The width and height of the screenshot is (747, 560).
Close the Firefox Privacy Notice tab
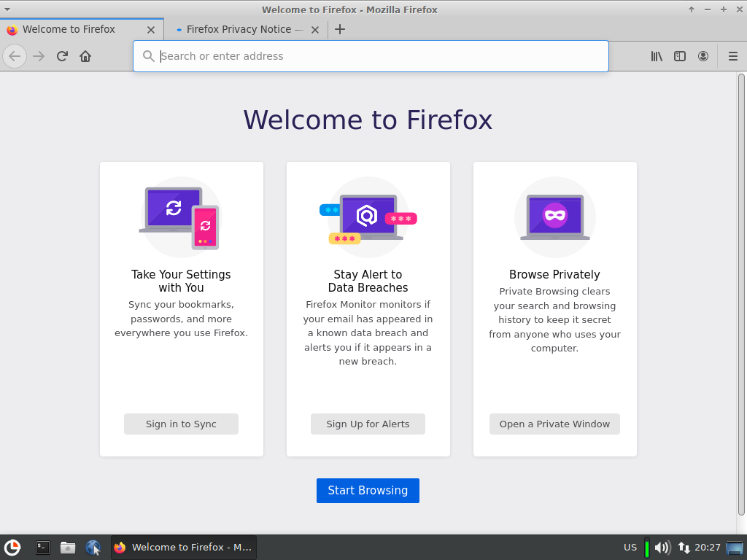pyautogui.click(x=315, y=30)
